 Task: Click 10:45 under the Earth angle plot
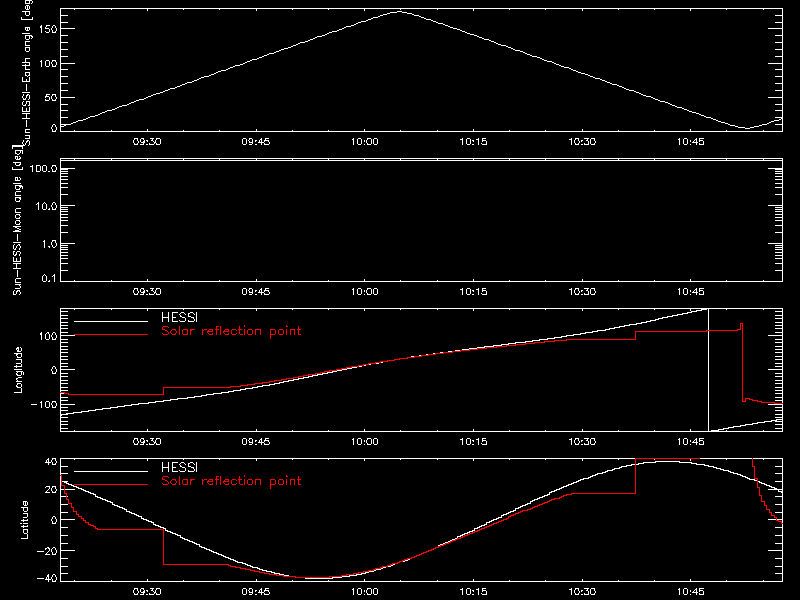(x=691, y=141)
